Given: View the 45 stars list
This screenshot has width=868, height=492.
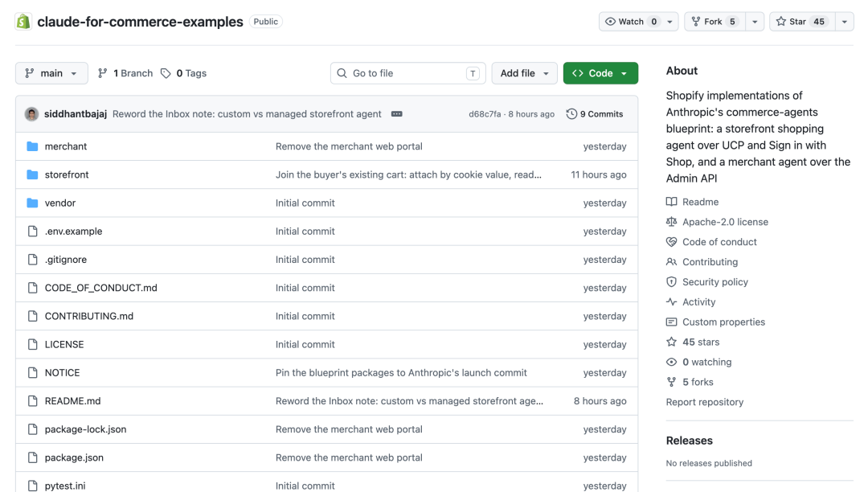Looking at the screenshot, I should click(x=701, y=342).
